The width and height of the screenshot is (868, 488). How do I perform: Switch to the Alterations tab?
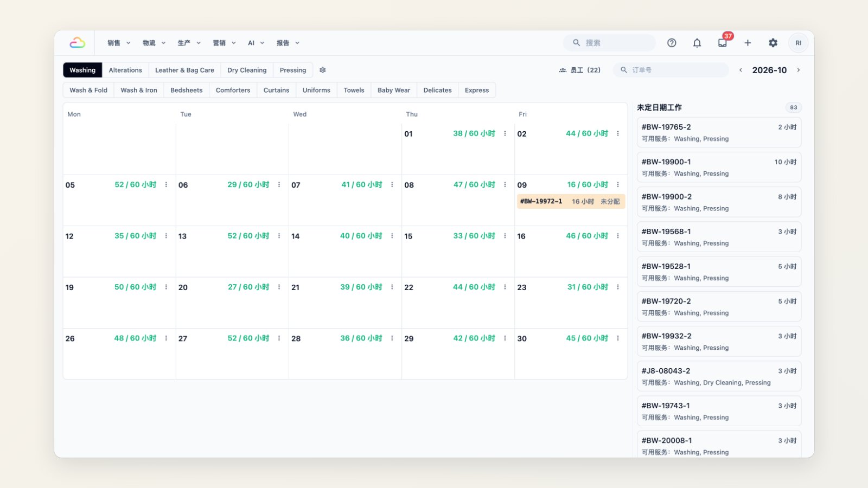[x=125, y=70]
